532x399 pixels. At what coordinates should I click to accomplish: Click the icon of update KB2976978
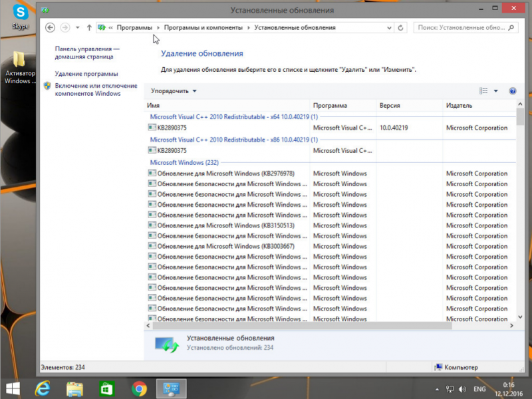click(152, 173)
